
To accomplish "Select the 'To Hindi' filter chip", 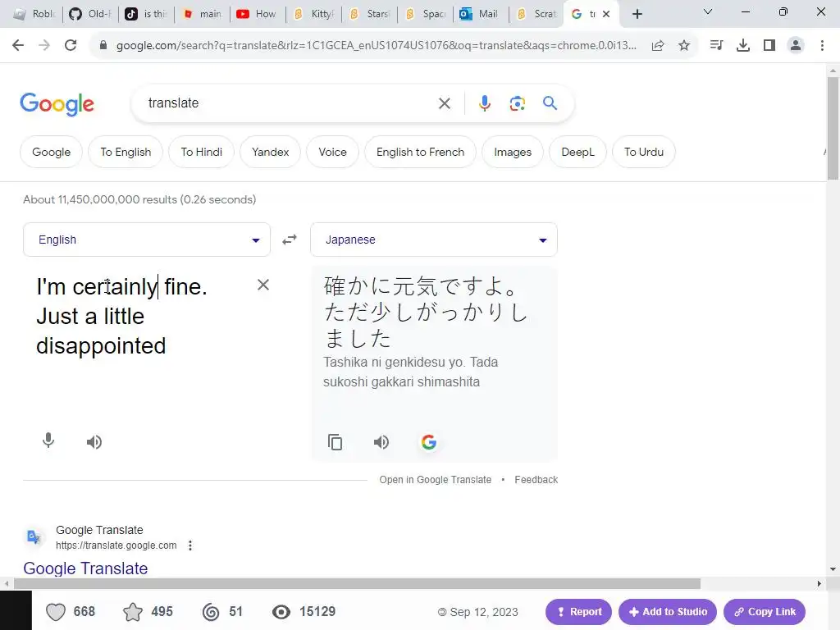I will pos(202,152).
